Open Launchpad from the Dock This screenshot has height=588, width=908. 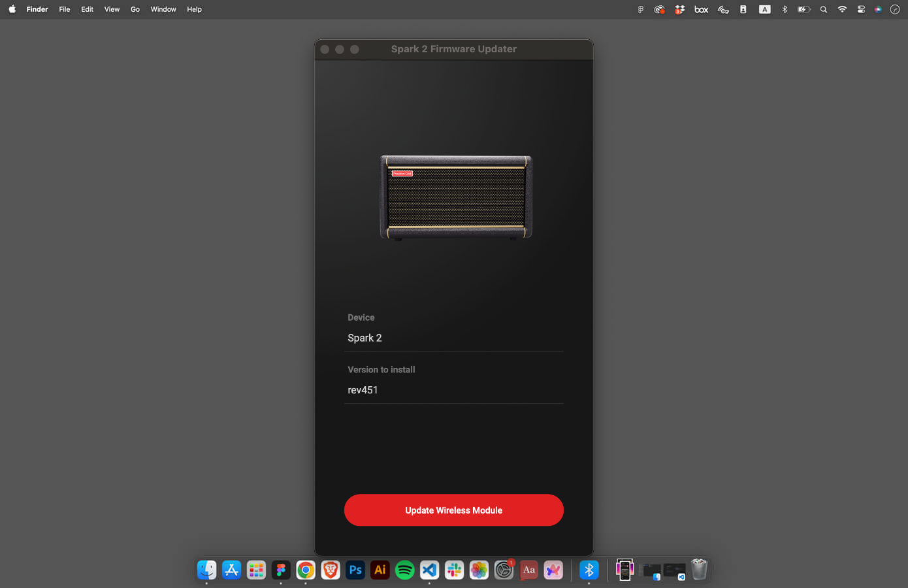(256, 570)
